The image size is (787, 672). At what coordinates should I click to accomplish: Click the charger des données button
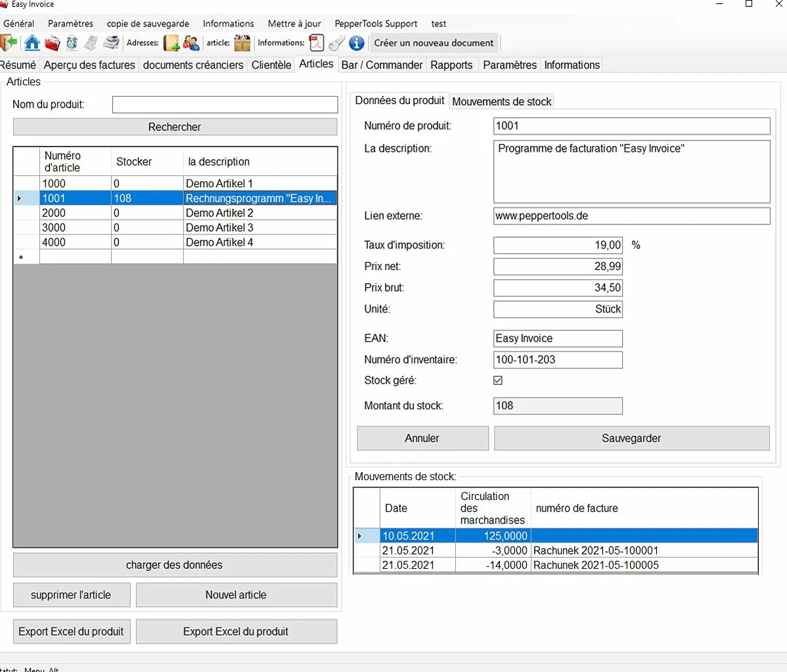tap(175, 565)
